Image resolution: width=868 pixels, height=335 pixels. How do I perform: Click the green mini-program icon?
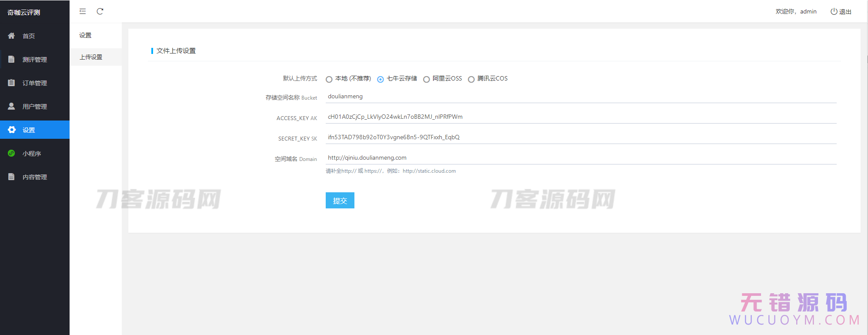[11, 153]
